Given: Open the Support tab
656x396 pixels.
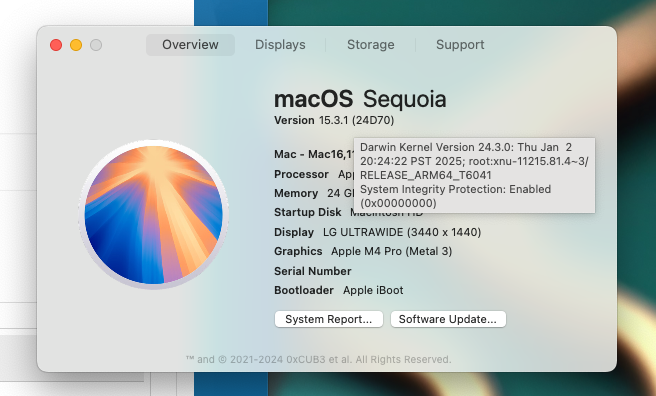Looking at the screenshot, I should point(460,45).
